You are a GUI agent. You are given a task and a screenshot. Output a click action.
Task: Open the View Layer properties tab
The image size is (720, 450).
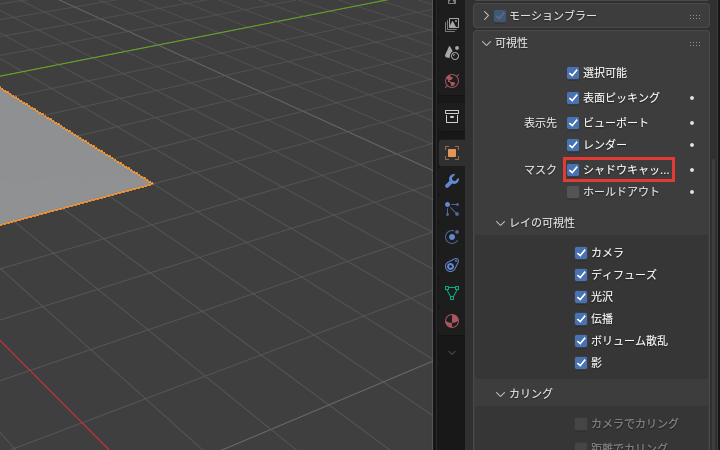452,25
